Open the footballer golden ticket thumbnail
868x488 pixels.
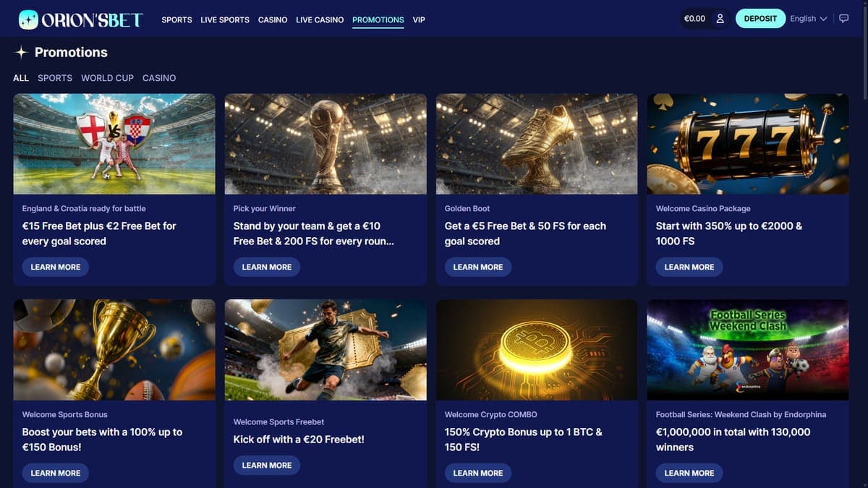(325, 350)
